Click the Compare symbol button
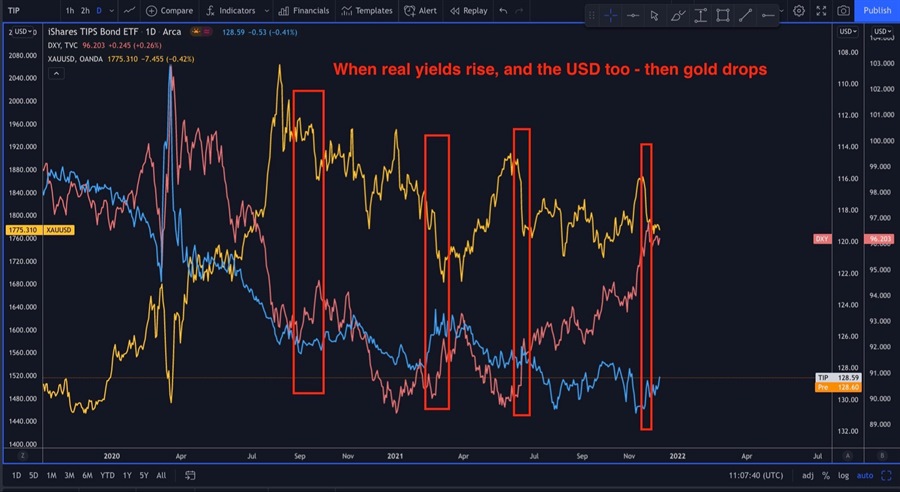Screen dimensions: 900x492 tap(169, 10)
